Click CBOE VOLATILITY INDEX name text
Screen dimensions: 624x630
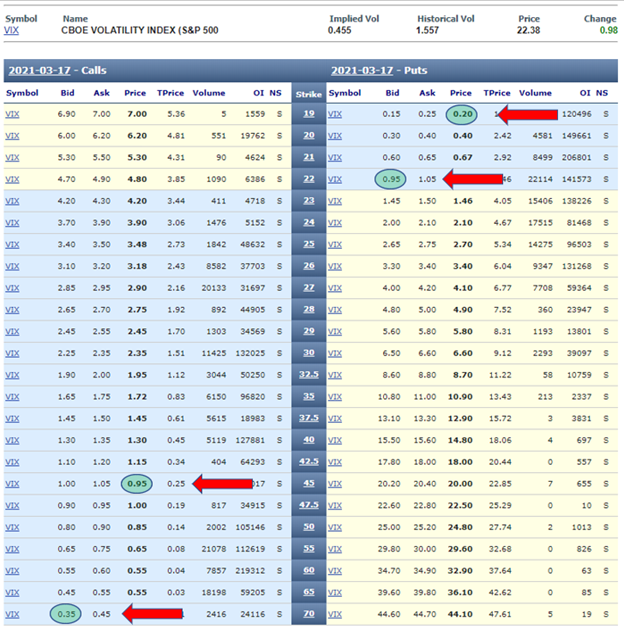(139, 31)
